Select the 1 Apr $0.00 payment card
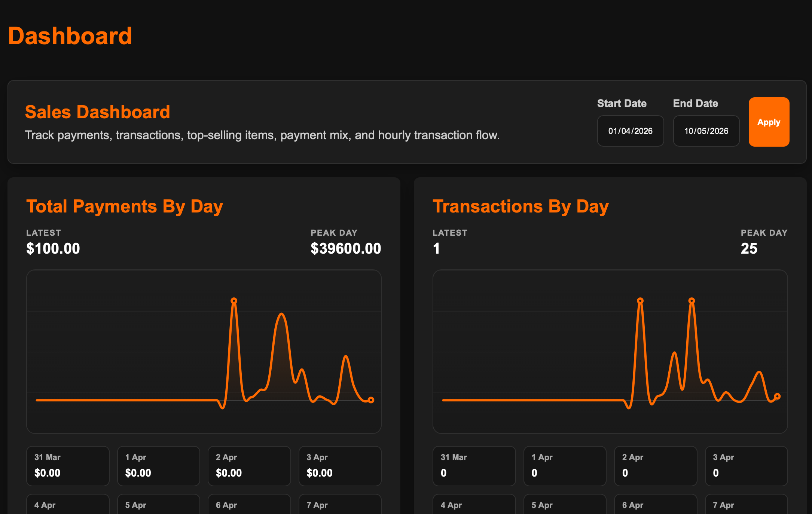This screenshot has width=812, height=514. coord(159,466)
